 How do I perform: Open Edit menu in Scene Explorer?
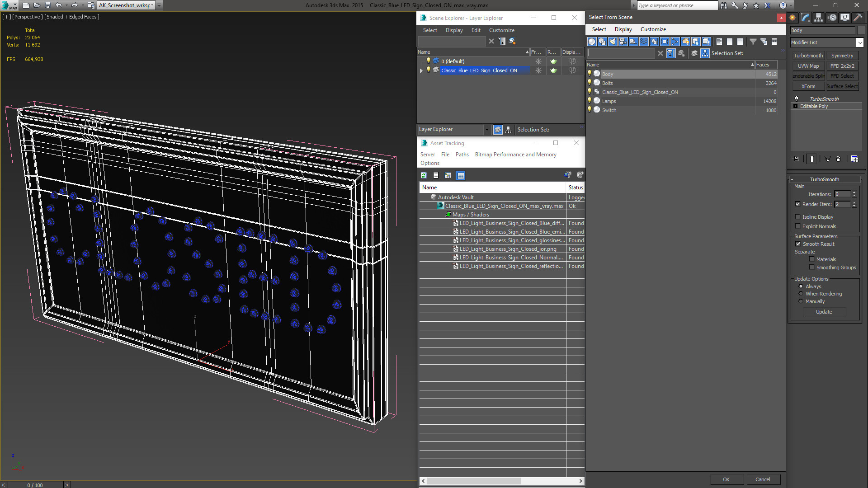[x=476, y=30]
